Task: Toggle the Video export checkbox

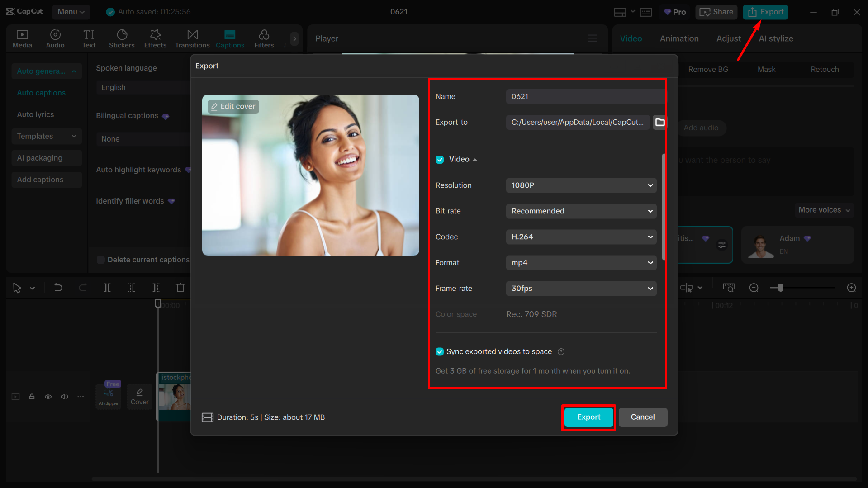Action: [440, 160]
